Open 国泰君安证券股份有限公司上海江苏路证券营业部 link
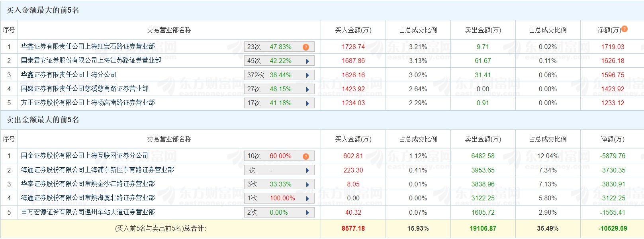Screen dimensions: 644x239 coord(91,61)
